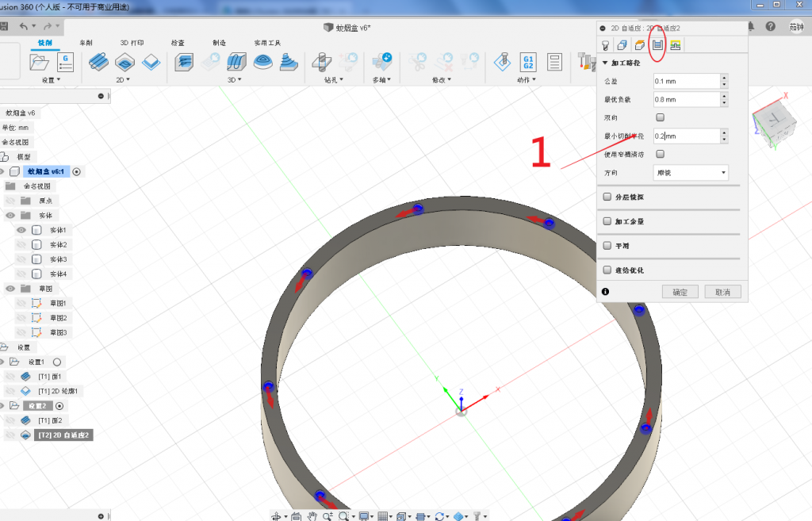The image size is (812, 521).
Task: Click the 取消 button
Action: pyautogui.click(x=722, y=292)
